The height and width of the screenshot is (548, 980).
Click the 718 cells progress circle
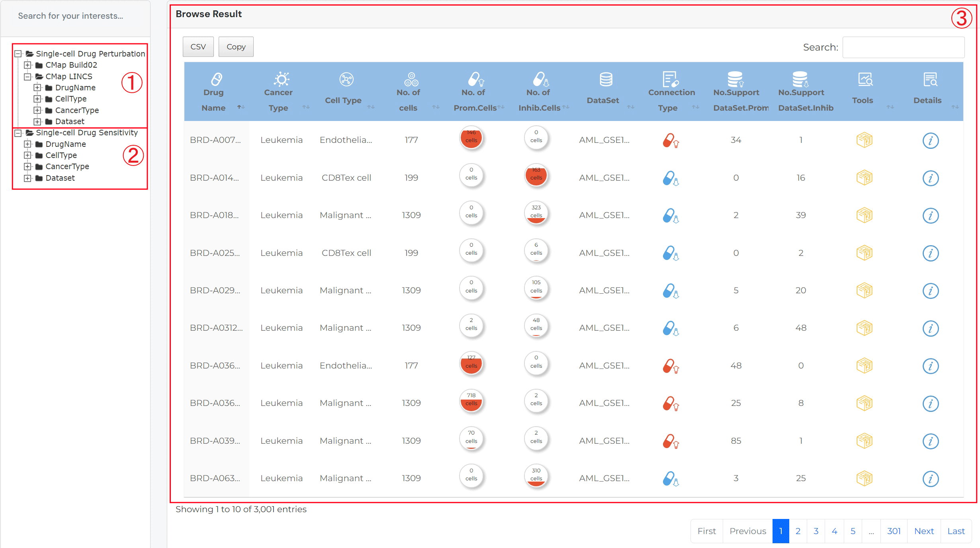(x=471, y=400)
